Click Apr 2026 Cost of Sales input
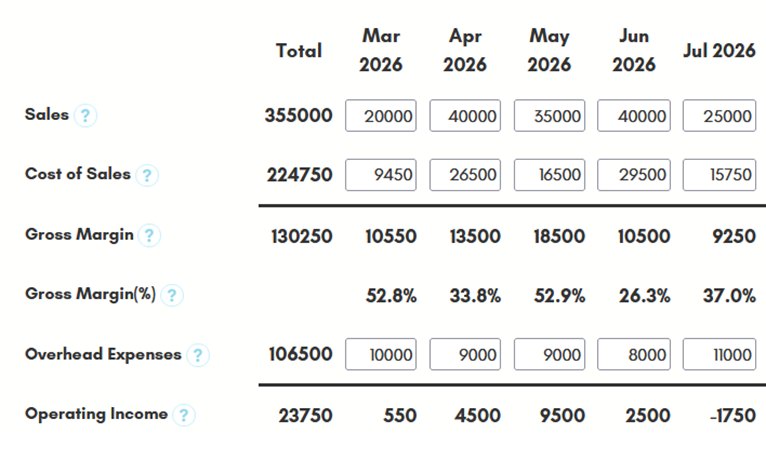Viewport: 766px width, 464px height. [465, 175]
